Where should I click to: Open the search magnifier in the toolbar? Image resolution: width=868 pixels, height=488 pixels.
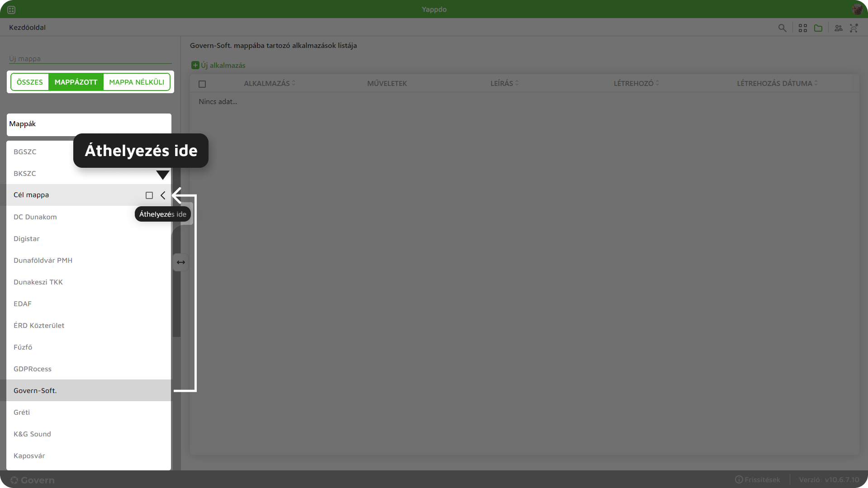(782, 28)
